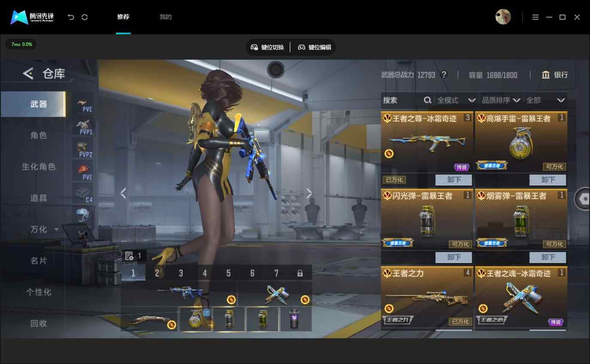This screenshot has height=364, width=590.
Task: Switch to the 我的 tab
Action: point(166,17)
